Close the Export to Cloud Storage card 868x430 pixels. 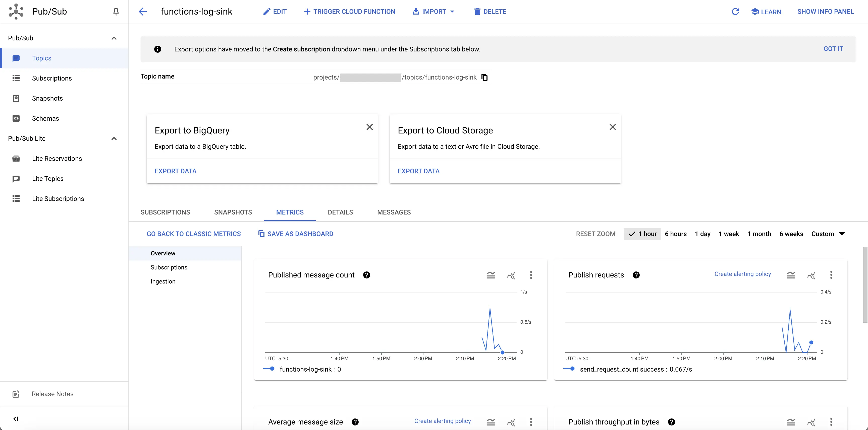(x=613, y=127)
